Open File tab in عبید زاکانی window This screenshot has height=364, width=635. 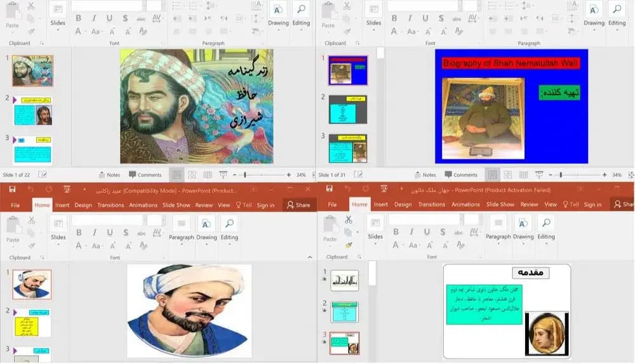tap(15, 205)
